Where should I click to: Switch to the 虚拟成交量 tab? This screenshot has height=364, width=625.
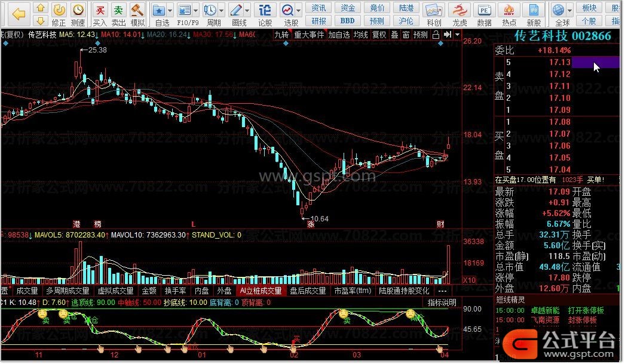point(115,291)
